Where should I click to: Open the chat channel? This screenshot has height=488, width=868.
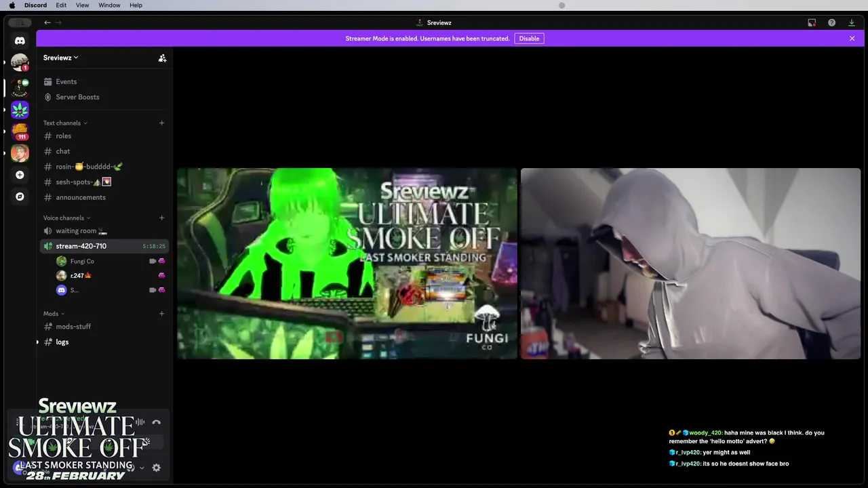click(x=104, y=151)
